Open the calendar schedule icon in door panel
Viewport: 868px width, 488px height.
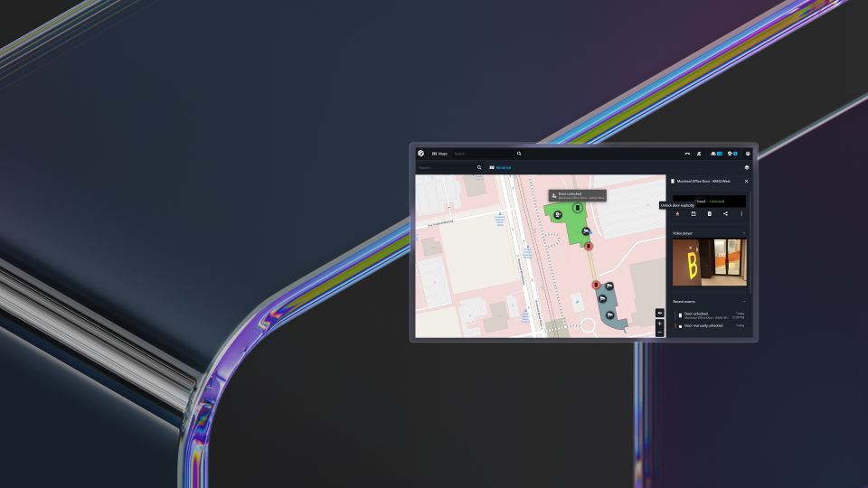pyautogui.click(x=693, y=213)
